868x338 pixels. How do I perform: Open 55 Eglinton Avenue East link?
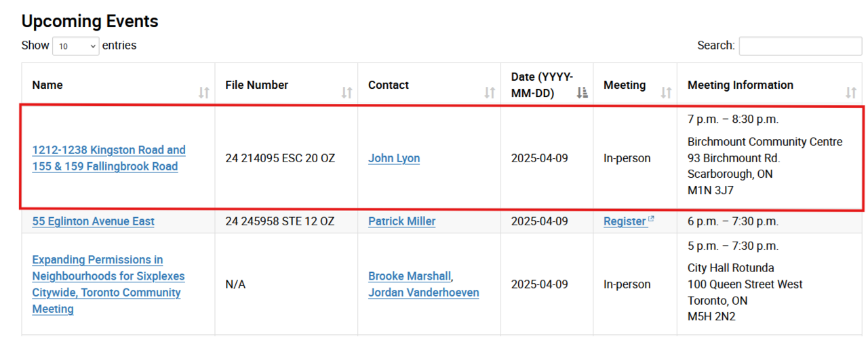[93, 221]
